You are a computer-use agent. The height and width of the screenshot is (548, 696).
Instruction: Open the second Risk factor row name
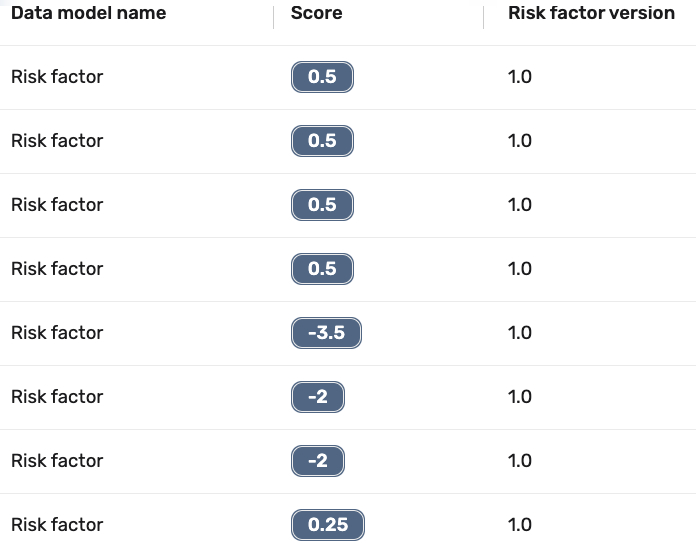pyautogui.click(x=57, y=141)
